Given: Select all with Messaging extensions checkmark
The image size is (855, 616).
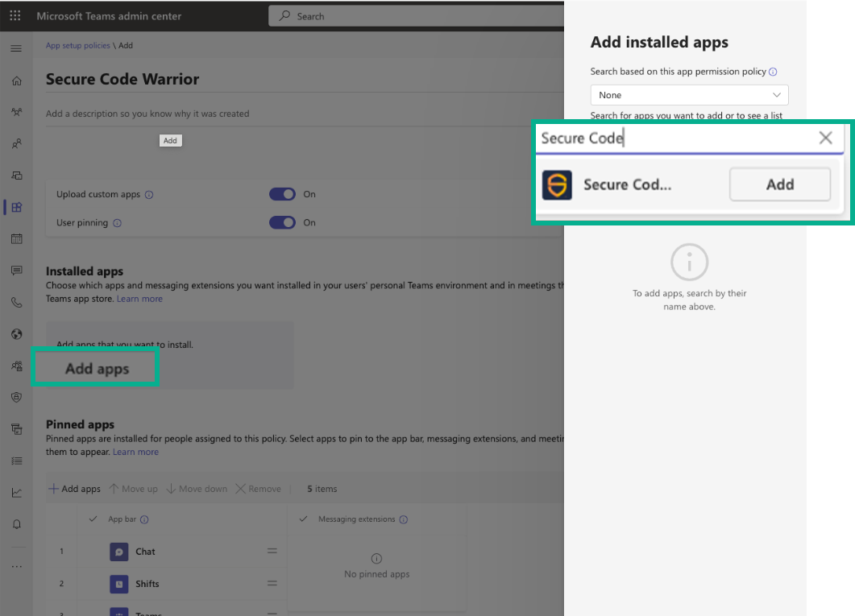Looking at the screenshot, I should click(x=304, y=519).
